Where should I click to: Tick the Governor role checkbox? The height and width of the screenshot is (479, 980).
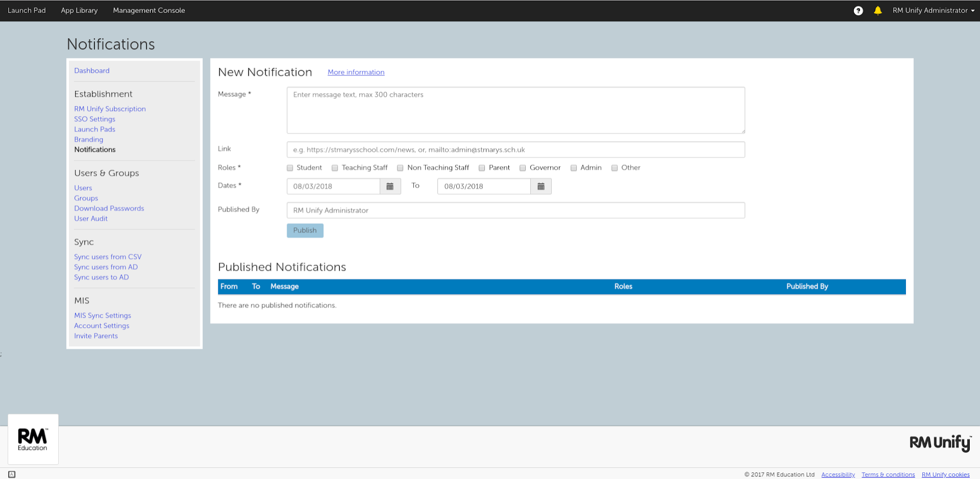pyautogui.click(x=522, y=168)
